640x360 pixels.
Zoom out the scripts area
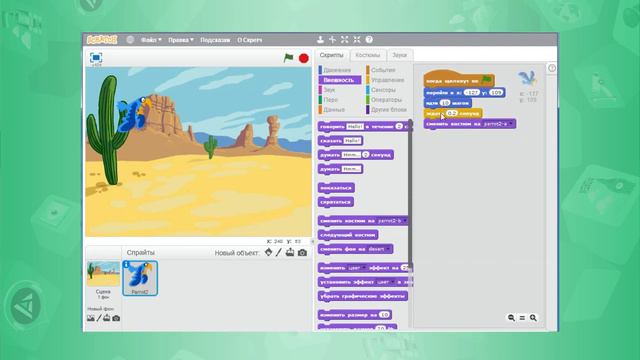click(x=511, y=318)
